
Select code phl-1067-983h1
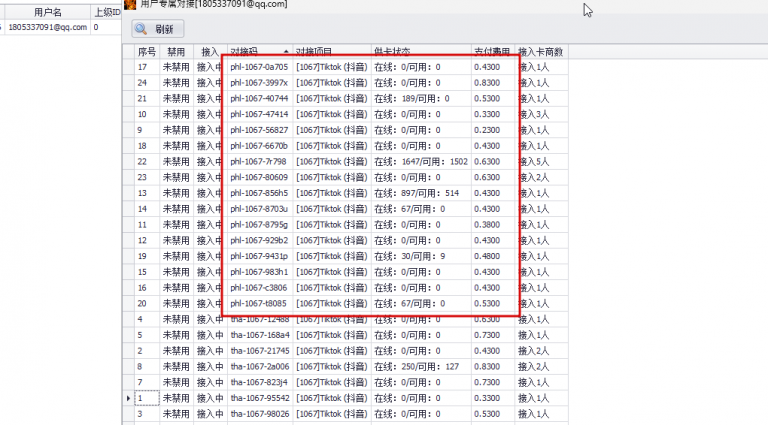click(x=259, y=272)
